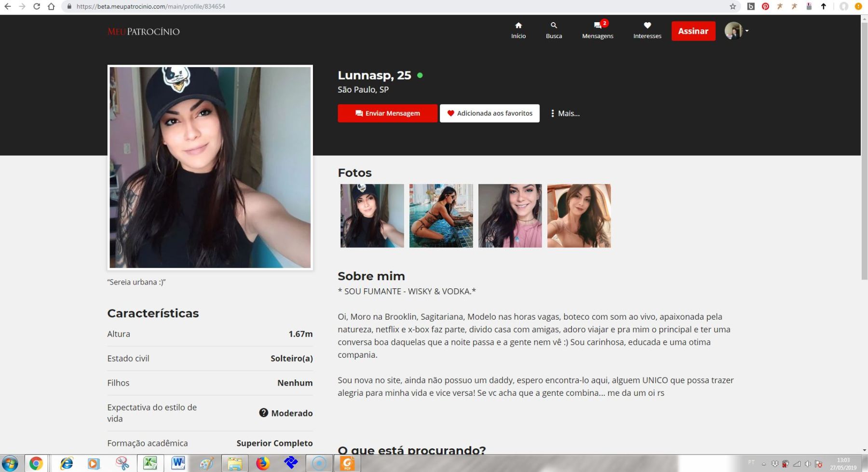This screenshot has height=472, width=868.
Task: Open the pink shirt photo thumbnail
Action: coord(510,216)
